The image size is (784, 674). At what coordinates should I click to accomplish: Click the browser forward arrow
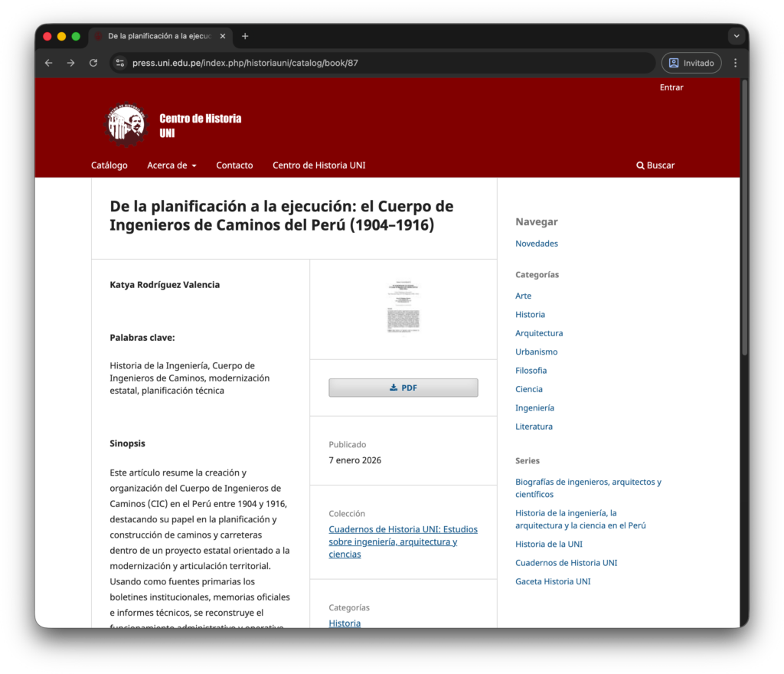click(x=71, y=63)
